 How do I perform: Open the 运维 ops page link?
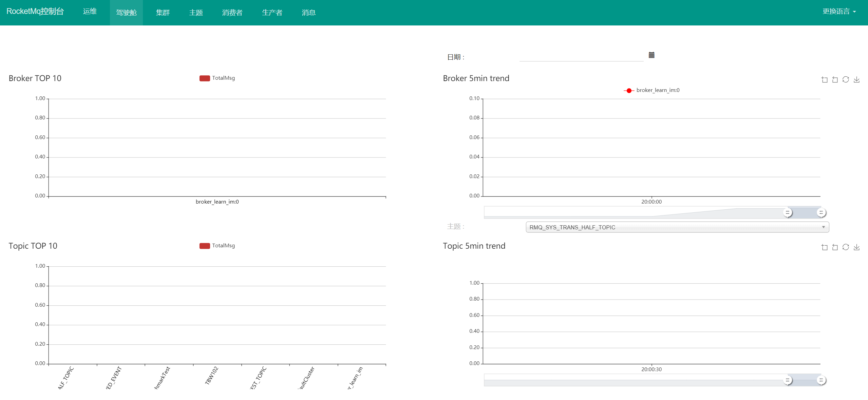pos(90,12)
